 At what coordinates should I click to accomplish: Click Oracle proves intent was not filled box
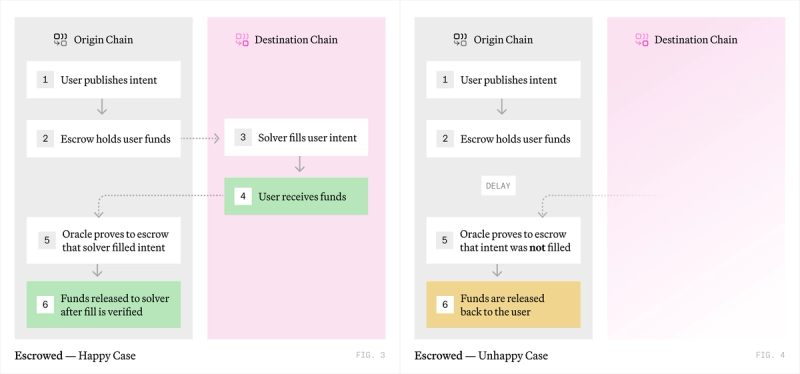tap(503, 240)
